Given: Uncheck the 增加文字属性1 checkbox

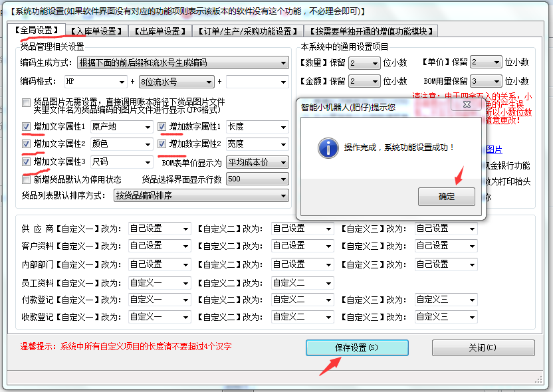Looking at the screenshot, I should coord(26,126).
